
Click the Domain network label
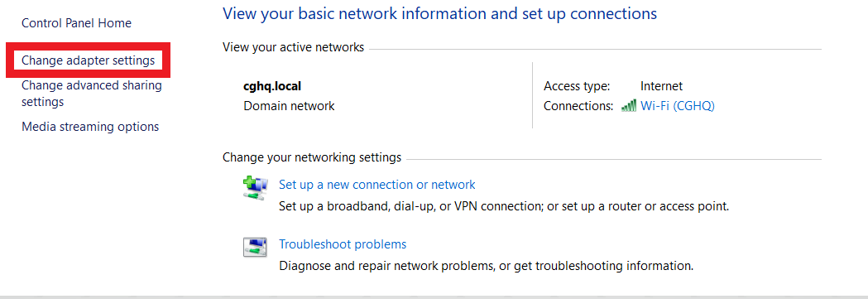(289, 106)
